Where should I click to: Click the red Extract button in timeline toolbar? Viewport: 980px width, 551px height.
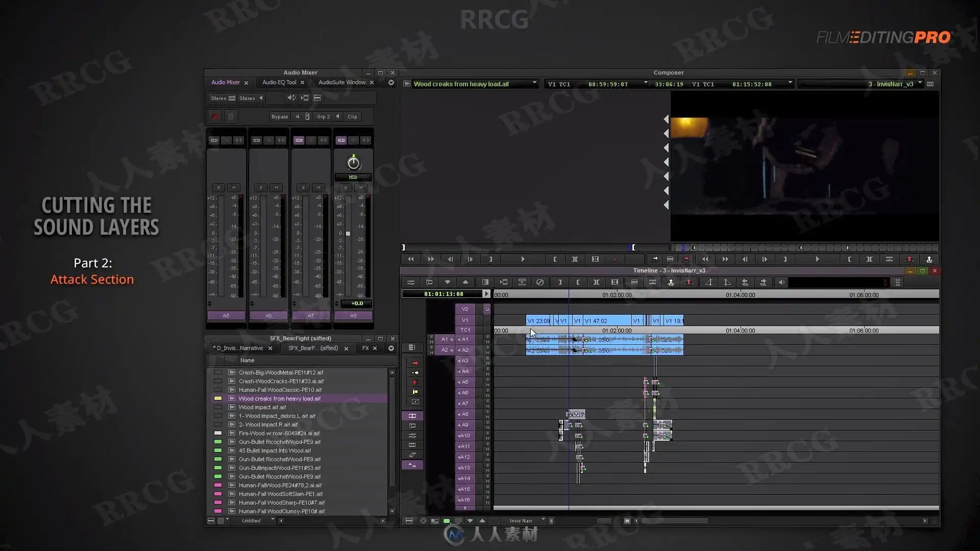[689, 282]
